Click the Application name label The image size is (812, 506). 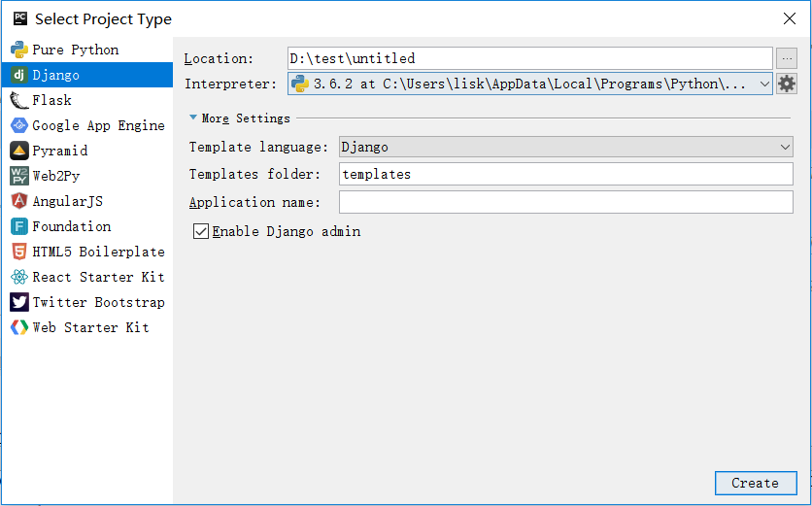point(254,202)
